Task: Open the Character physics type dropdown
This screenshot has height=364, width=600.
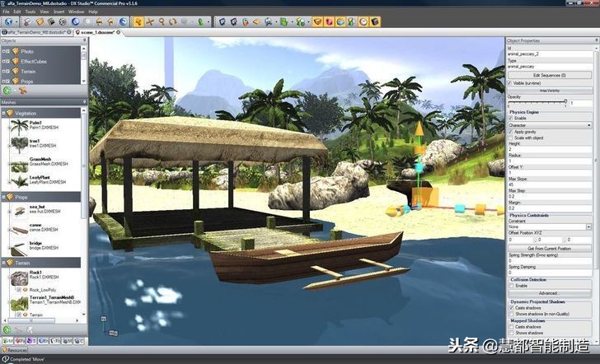Action: click(x=550, y=125)
